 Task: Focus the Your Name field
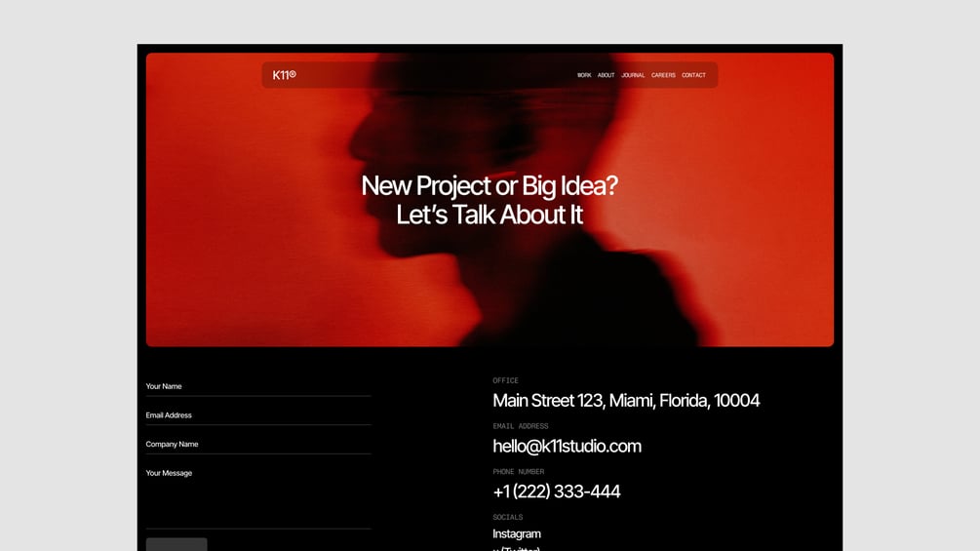[x=258, y=387]
